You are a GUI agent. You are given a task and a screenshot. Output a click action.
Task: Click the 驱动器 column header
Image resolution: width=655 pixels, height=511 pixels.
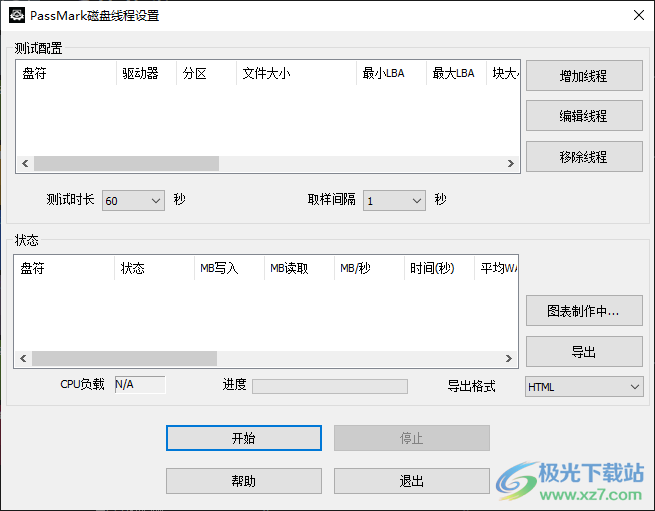(x=147, y=73)
